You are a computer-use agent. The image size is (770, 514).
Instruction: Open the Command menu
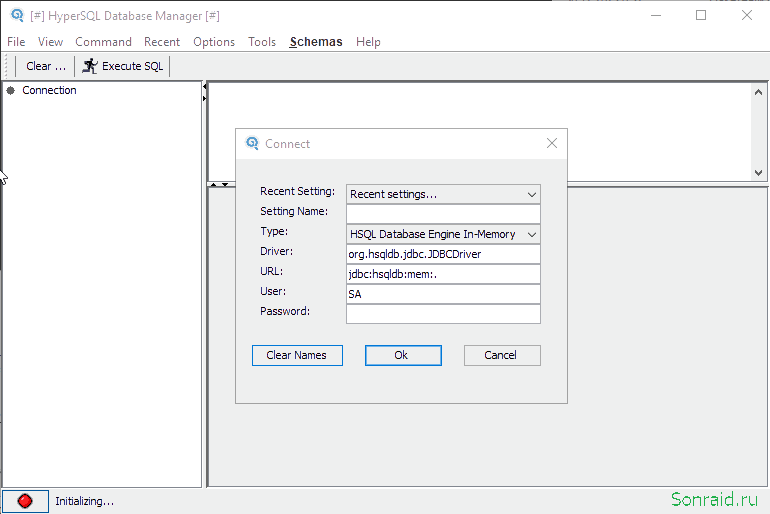pyautogui.click(x=103, y=42)
